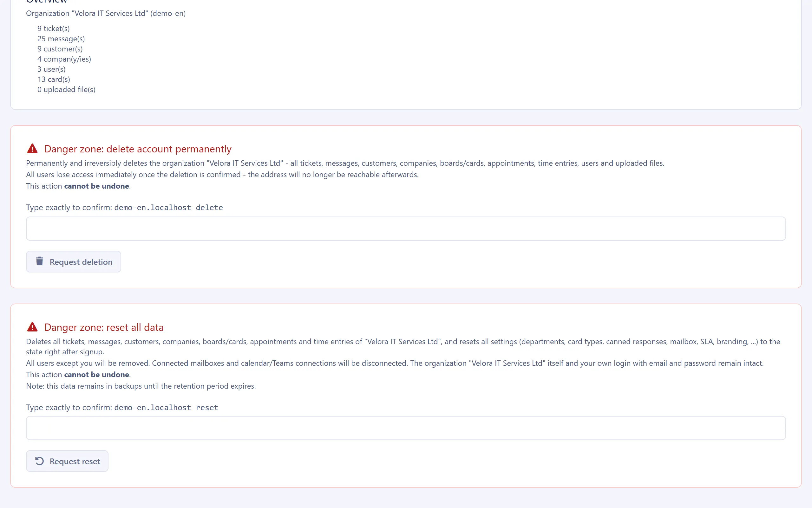Click the trash can icon in Request deletion

[40, 261]
